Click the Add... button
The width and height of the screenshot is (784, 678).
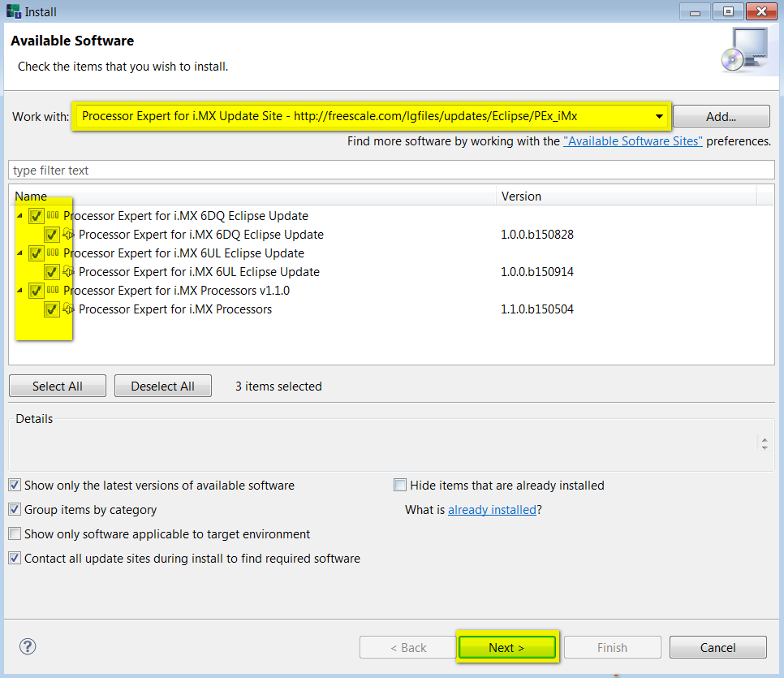(721, 117)
